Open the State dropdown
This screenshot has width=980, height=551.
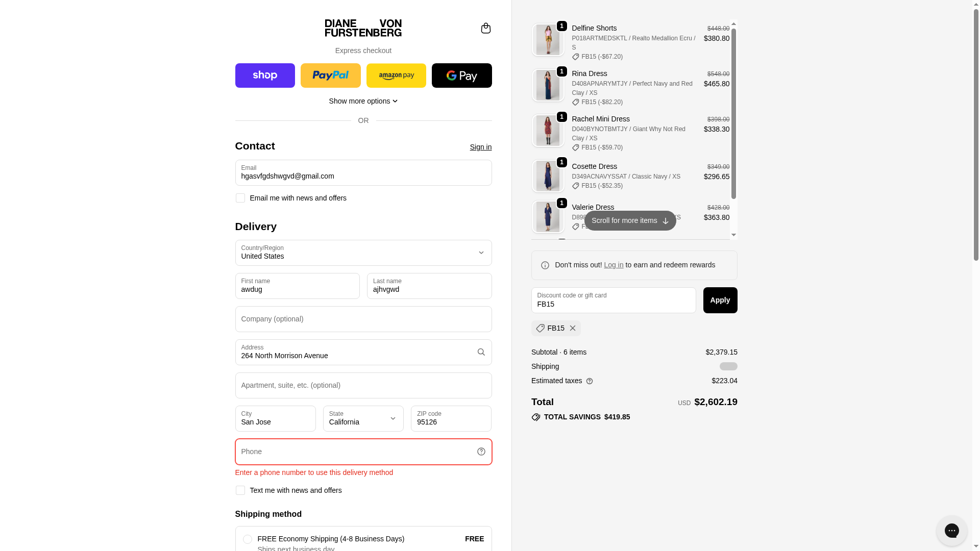point(363,418)
